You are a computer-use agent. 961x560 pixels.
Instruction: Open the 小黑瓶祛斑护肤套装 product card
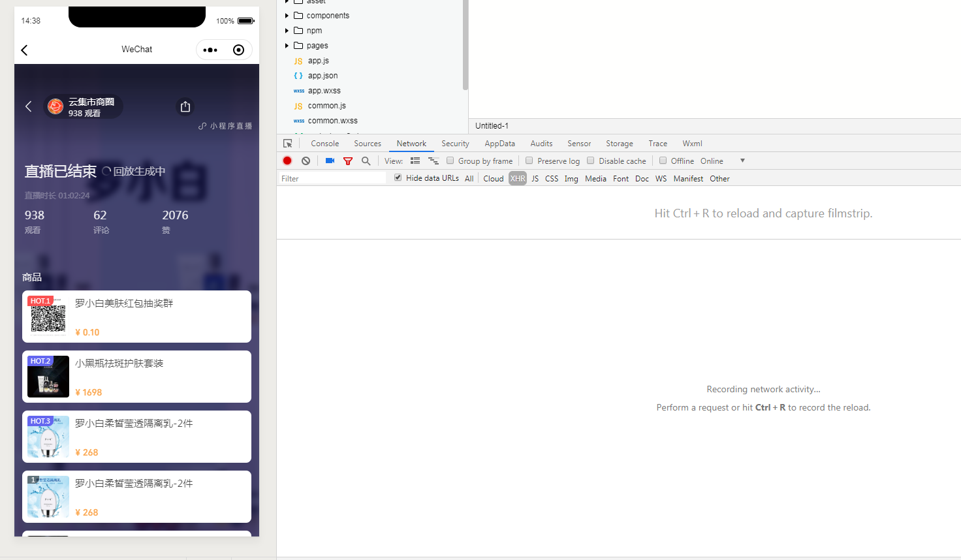137,377
